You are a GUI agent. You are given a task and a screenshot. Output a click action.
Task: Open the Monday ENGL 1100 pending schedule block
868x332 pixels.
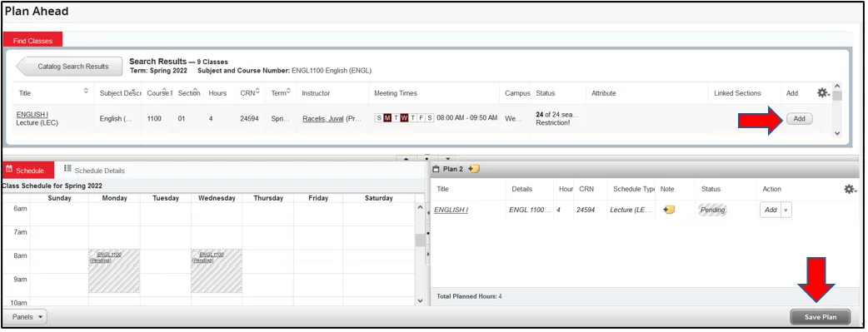pyautogui.click(x=114, y=270)
